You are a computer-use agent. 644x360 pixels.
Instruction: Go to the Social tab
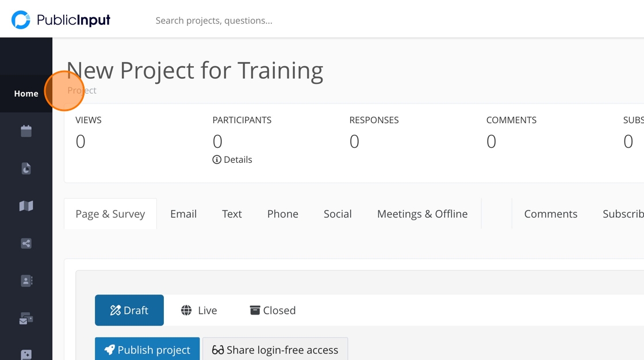pyautogui.click(x=338, y=214)
